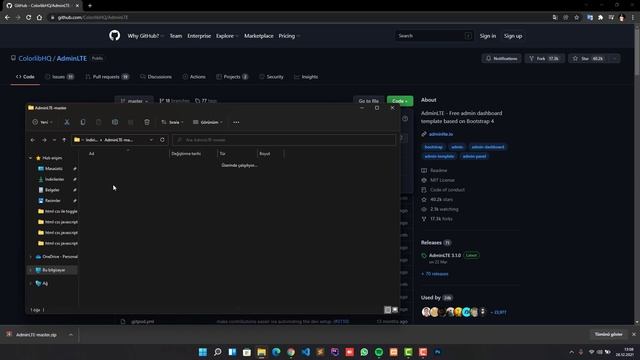Viewport: 640px width, 360px height.
Task: Click the Explorer search box
Action: click(x=284, y=140)
